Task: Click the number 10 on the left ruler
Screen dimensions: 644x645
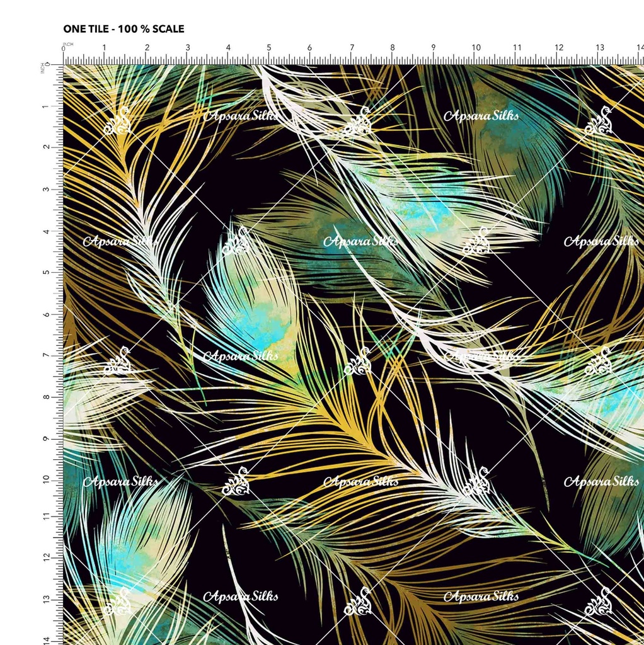Action: point(45,479)
